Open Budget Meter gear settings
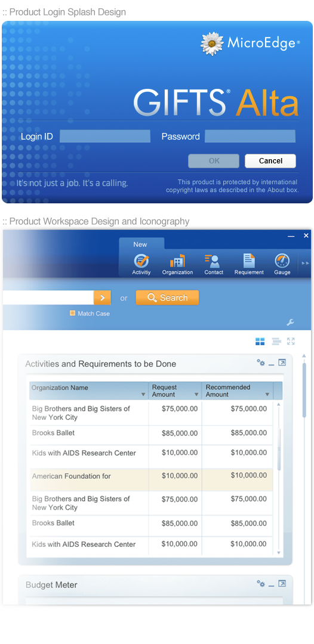The width and height of the screenshot is (314, 644). pos(260,584)
